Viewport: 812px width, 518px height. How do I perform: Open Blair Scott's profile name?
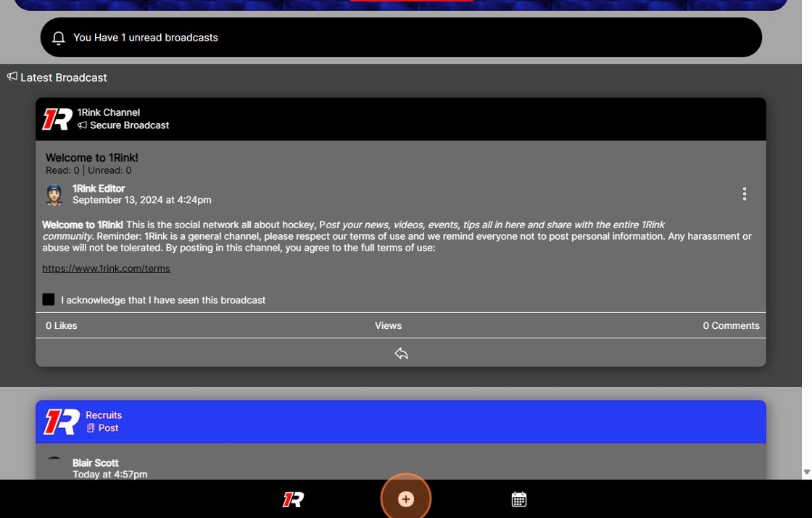(x=95, y=463)
